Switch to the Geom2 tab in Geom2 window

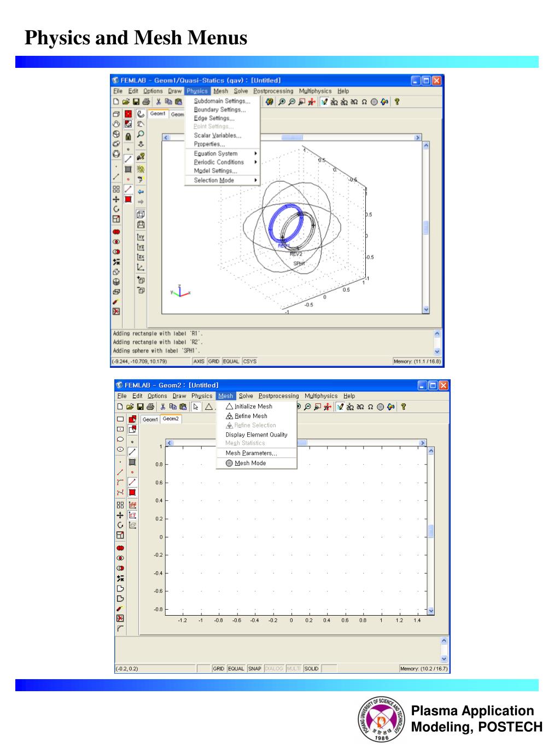[171, 419]
